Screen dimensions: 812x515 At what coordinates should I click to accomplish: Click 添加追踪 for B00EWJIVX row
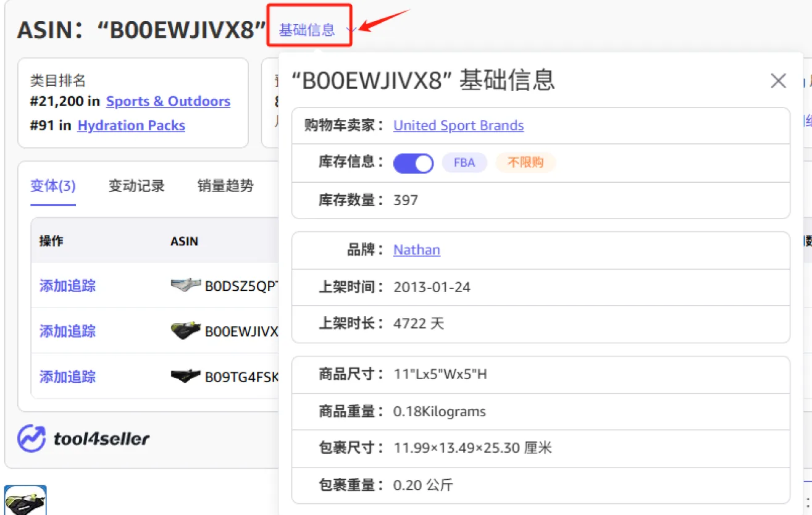[x=68, y=331]
